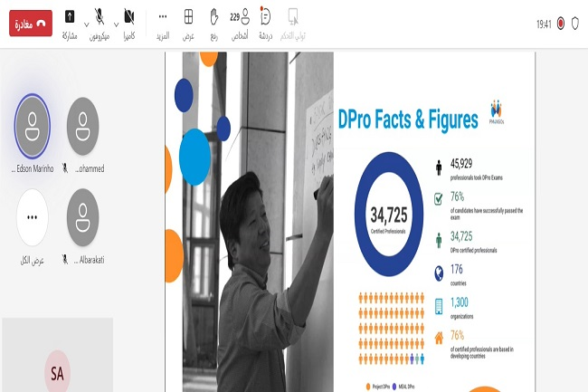Open the Share (مشاركة) tray
Screen dimensions: 588x392
pyautogui.click(x=70, y=24)
